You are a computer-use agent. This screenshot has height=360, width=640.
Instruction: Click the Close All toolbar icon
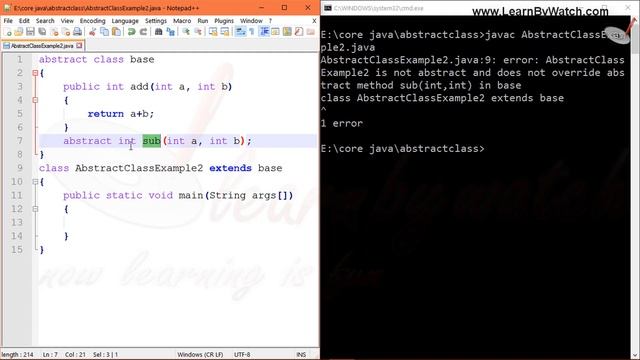pos(66,32)
